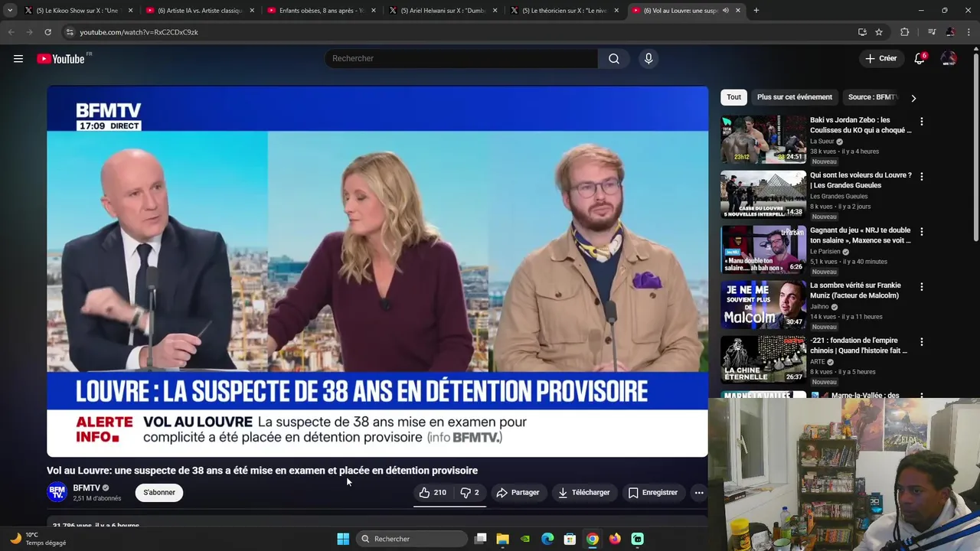Open options for Baki vs Jordan Zebo video
Image resolution: width=980 pixels, height=551 pixels.
[x=922, y=122]
